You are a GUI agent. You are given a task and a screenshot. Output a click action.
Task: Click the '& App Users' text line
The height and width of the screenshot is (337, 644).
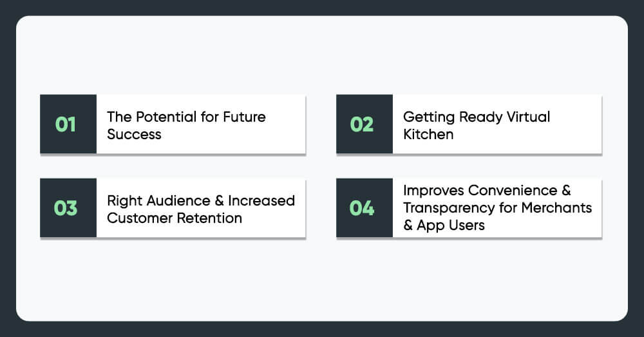pyautogui.click(x=444, y=226)
